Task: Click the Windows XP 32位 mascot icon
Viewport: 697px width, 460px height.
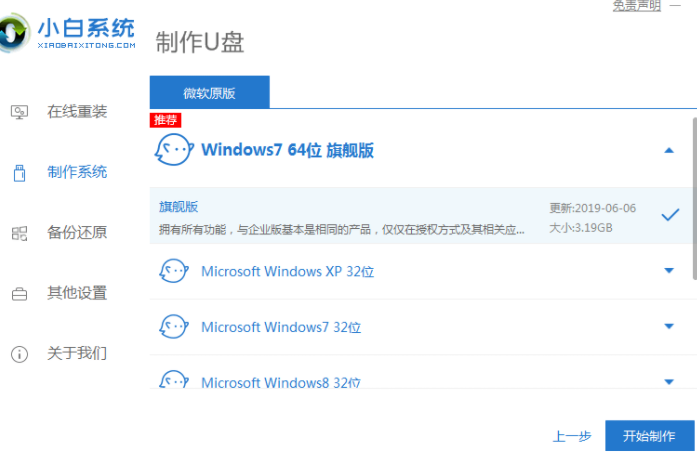Action: click(174, 271)
